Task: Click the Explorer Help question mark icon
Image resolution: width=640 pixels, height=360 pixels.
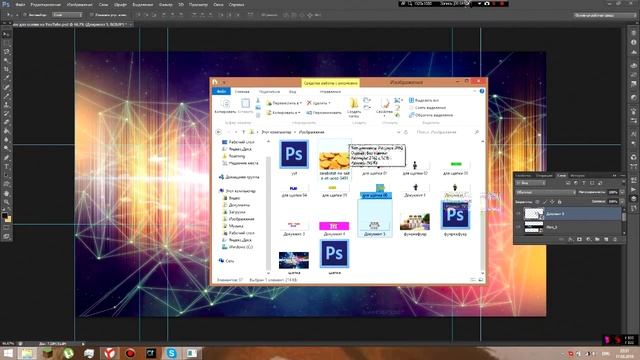Action: [x=482, y=91]
